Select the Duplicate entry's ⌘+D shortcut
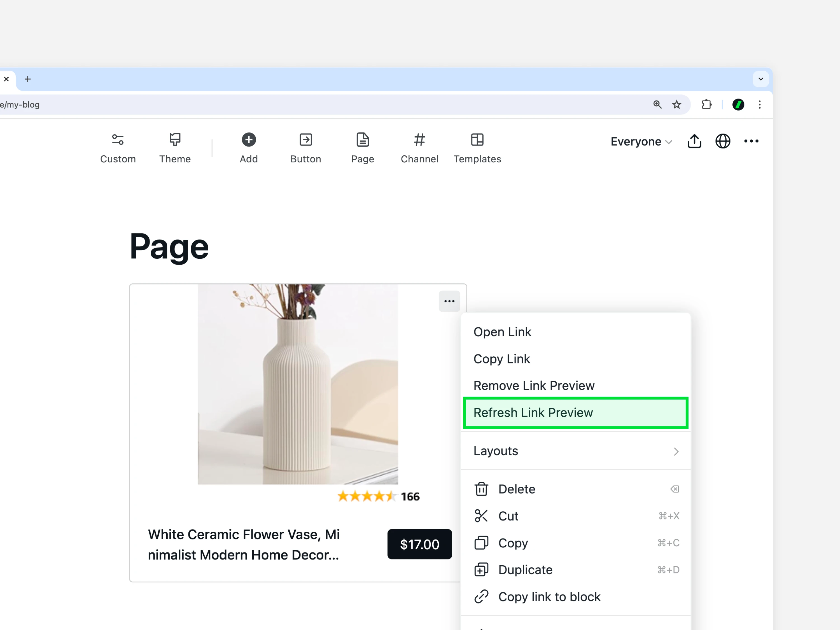Screen dimensions: 840x630 668,570
